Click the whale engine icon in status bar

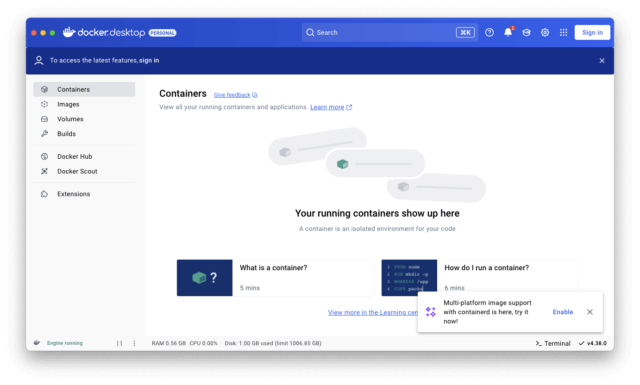[x=37, y=343]
